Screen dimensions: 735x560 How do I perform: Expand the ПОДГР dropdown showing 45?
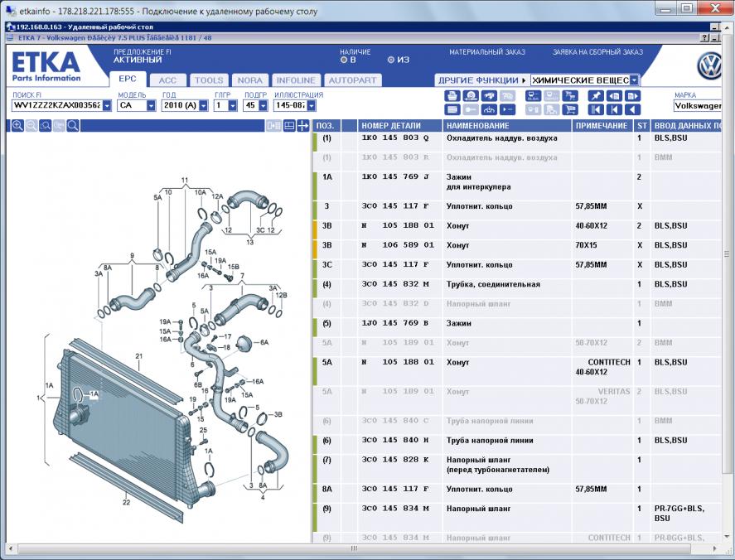pyautogui.click(x=264, y=105)
